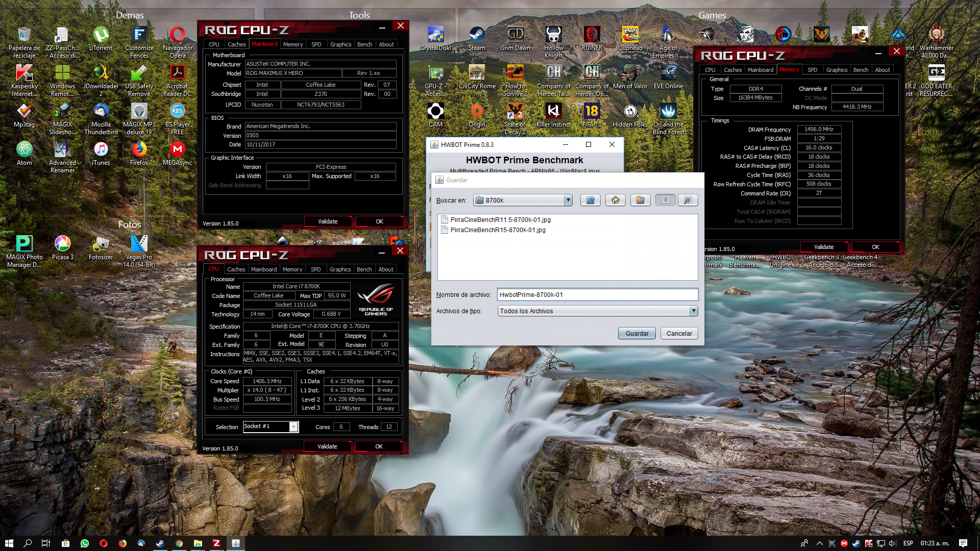Expand the Buscar en folder dropdown
Viewport: 980px width, 551px height.
pos(568,200)
